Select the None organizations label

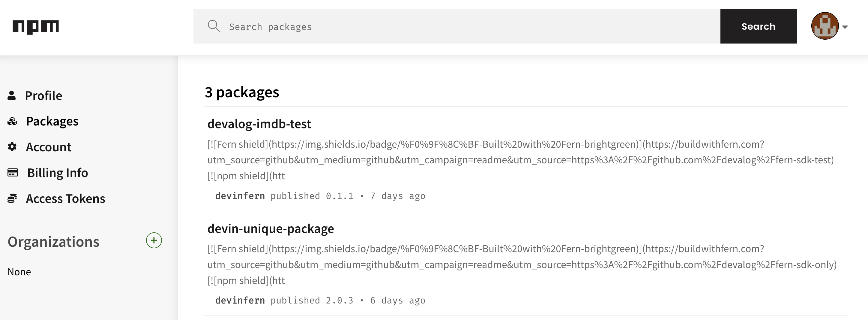tap(19, 271)
